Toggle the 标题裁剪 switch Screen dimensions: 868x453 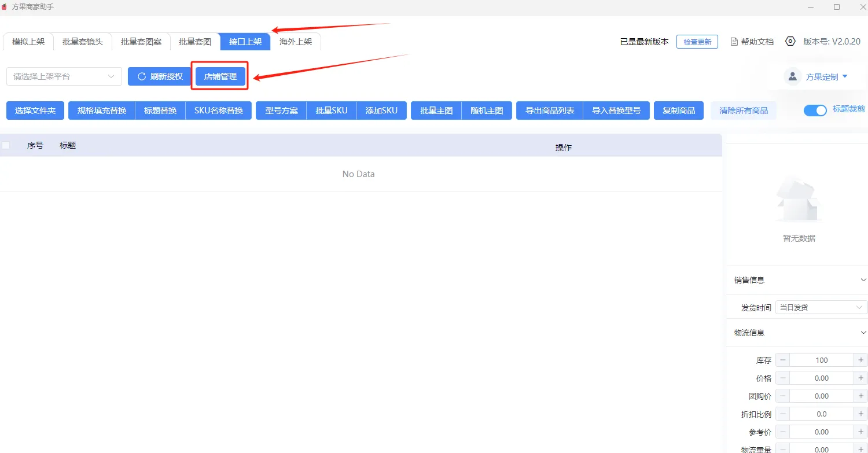tap(815, 111)
